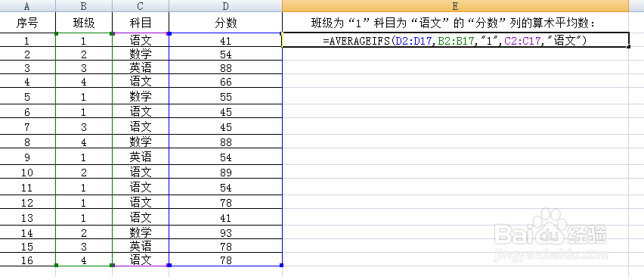
Task: Select 班级 cell in row 序号 16
Action: tap(84, 260)
